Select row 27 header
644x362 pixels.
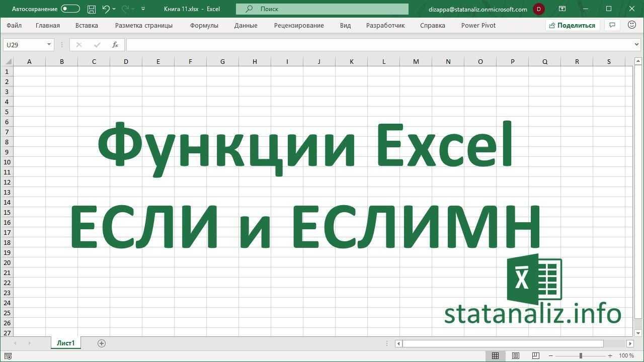click(7, 333)
